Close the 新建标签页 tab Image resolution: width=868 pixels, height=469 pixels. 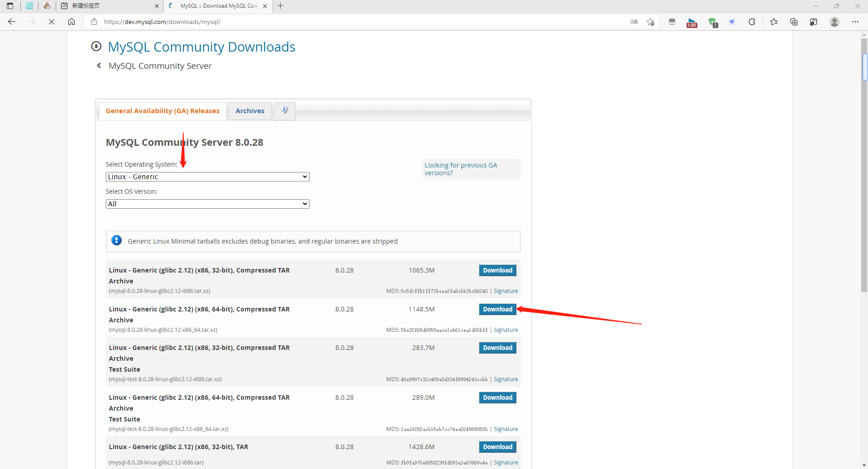(x=157, y=6)
